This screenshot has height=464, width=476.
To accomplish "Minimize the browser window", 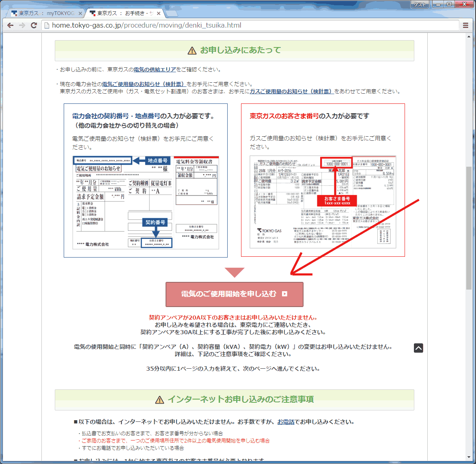I will (x=438, y=4).
